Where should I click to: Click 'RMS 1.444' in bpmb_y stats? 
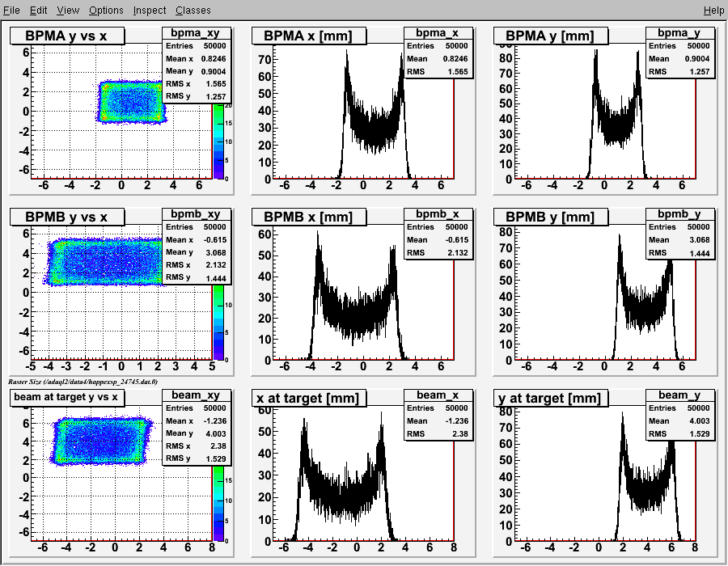click(679, 253)
